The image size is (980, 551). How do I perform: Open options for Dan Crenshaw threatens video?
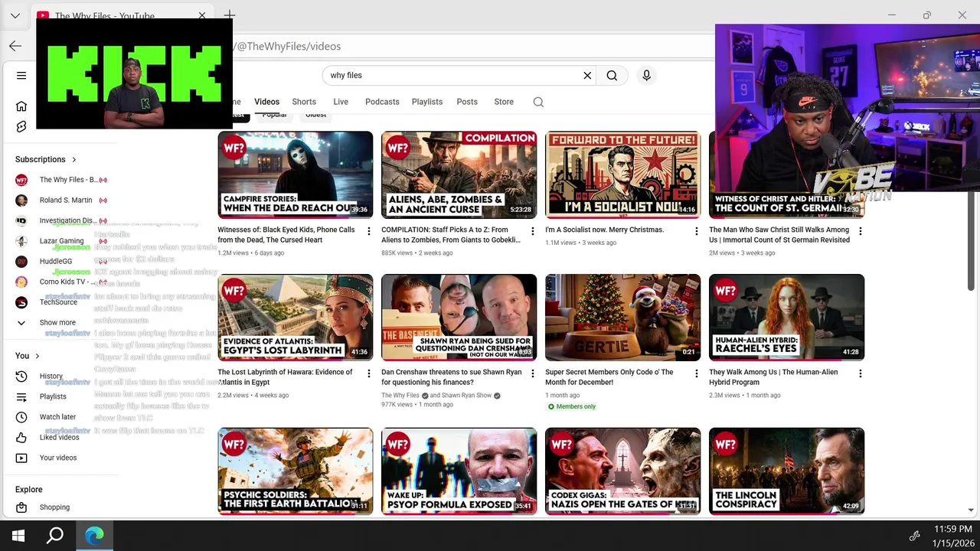point(533,373)
